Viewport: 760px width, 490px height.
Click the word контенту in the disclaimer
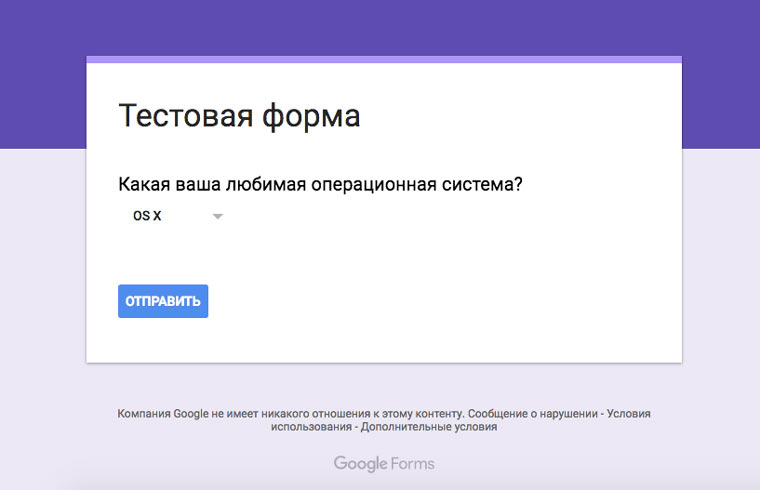439,414
